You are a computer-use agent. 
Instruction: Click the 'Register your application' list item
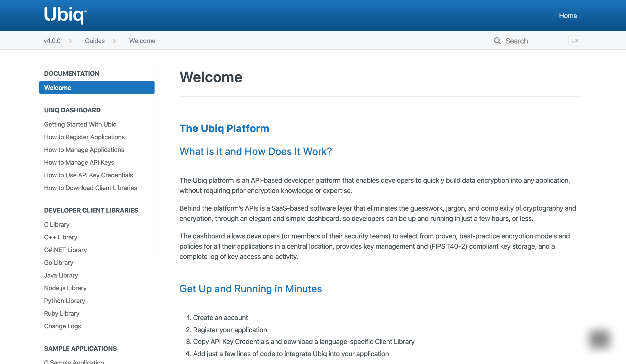[230, 330]
